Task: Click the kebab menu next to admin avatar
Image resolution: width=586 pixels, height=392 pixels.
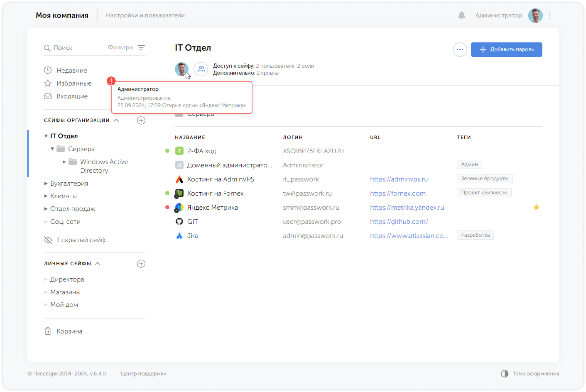Action: (x=550, y=15)
